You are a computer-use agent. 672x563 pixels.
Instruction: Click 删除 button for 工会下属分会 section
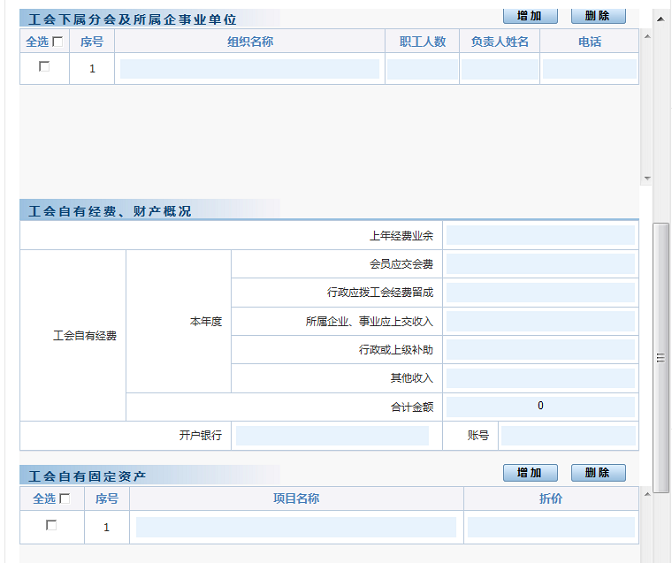598,16
